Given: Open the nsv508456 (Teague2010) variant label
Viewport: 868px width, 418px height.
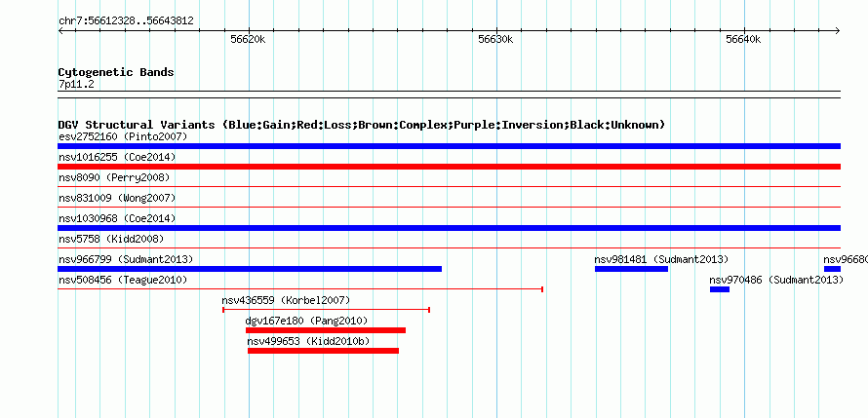Looking at the screenshot, I should pos(123,280).
